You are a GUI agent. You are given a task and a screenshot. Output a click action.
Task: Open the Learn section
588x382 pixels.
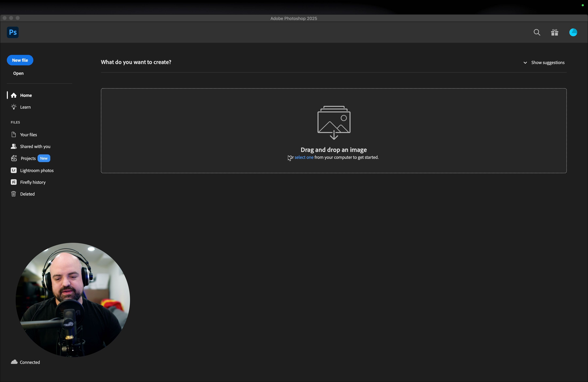[25, 107]
